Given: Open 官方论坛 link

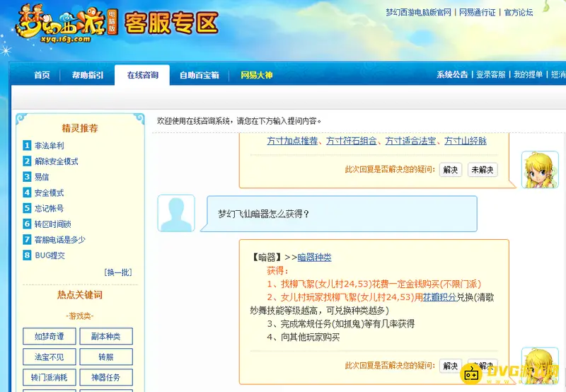Looking at the screenshot, I should click(x=519, y=13).
